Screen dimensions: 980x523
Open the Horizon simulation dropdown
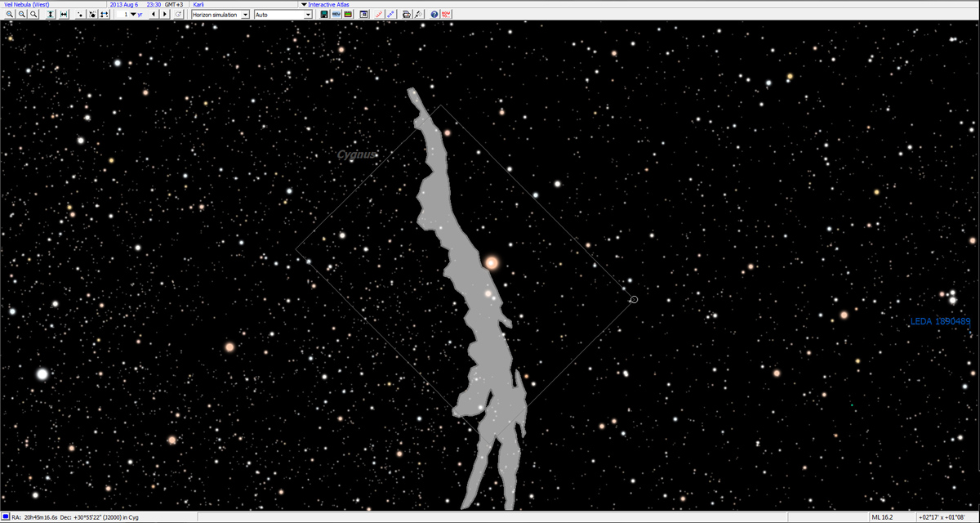point(245,15)
